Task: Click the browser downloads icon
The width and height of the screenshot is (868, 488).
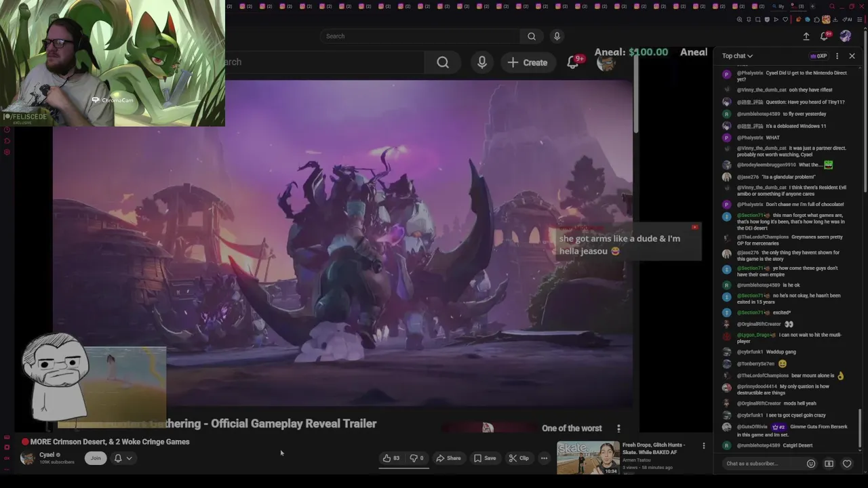Action: click(835, 20)
